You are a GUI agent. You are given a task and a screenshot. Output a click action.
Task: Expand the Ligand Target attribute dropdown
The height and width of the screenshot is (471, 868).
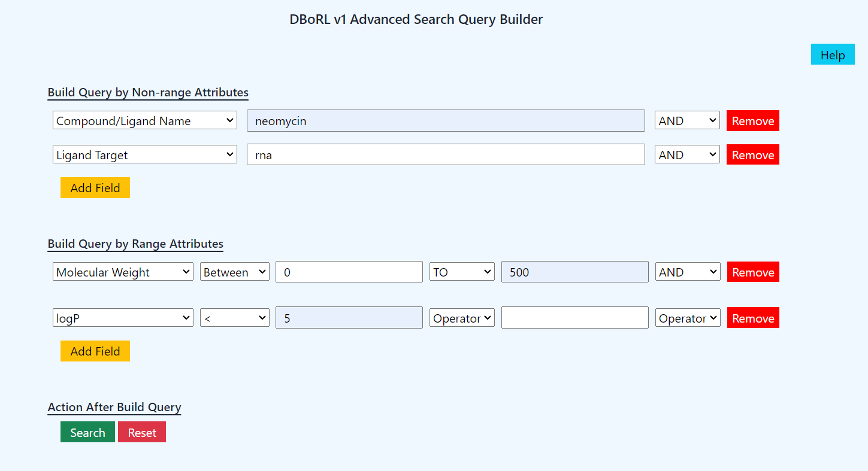tap(145, 154)
